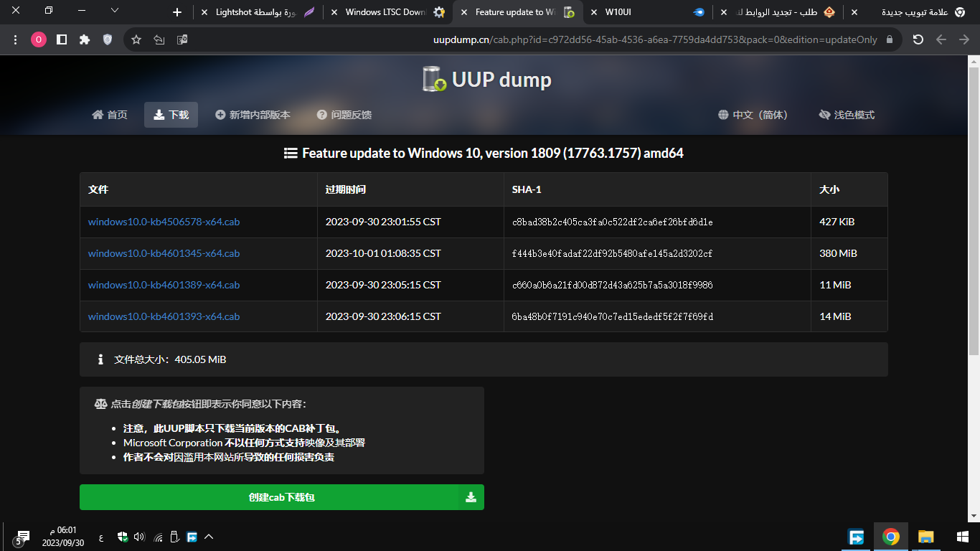Click the UUP dump logo icon
The width and height of the screenshot is (980, 551).
tap(434, 79)
